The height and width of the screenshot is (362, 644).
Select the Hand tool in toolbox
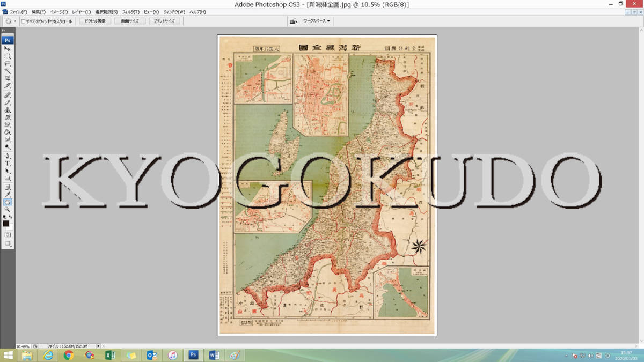tap(8, 202)
